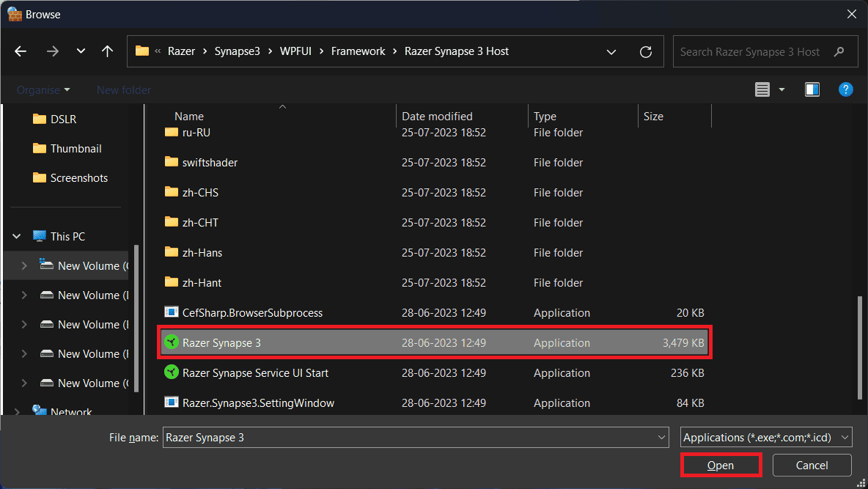Click the 3,479 KB size cell
This screenshot has height=489, width=868.
[683, 343]
